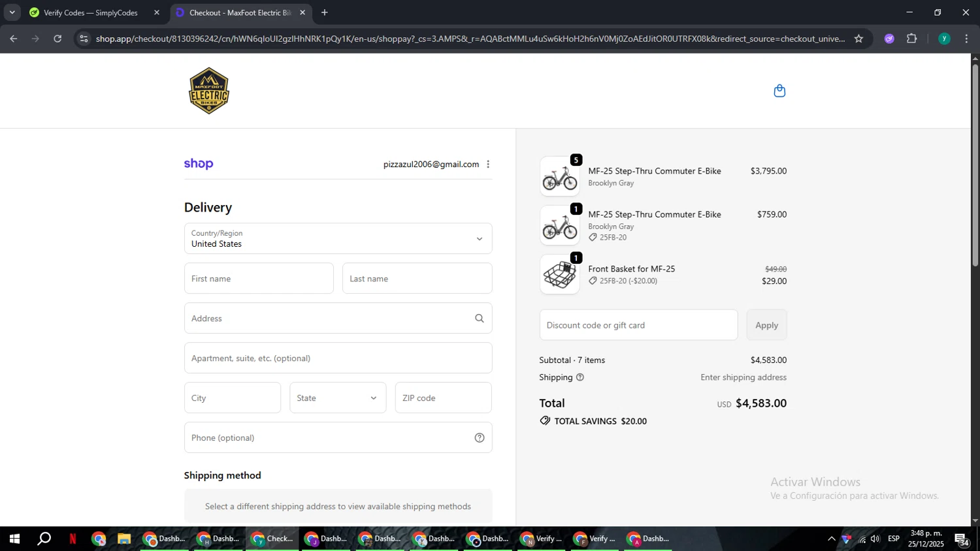Launch Netflix from the taskbar
This screenshot has height=551, width=980.
coord(73,539)
